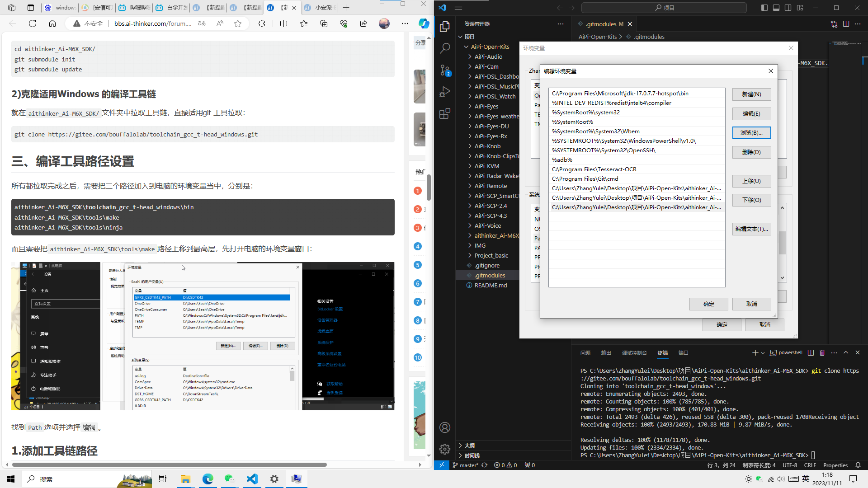Open README.md in explorer
The image size is (868, 488).
491,285
